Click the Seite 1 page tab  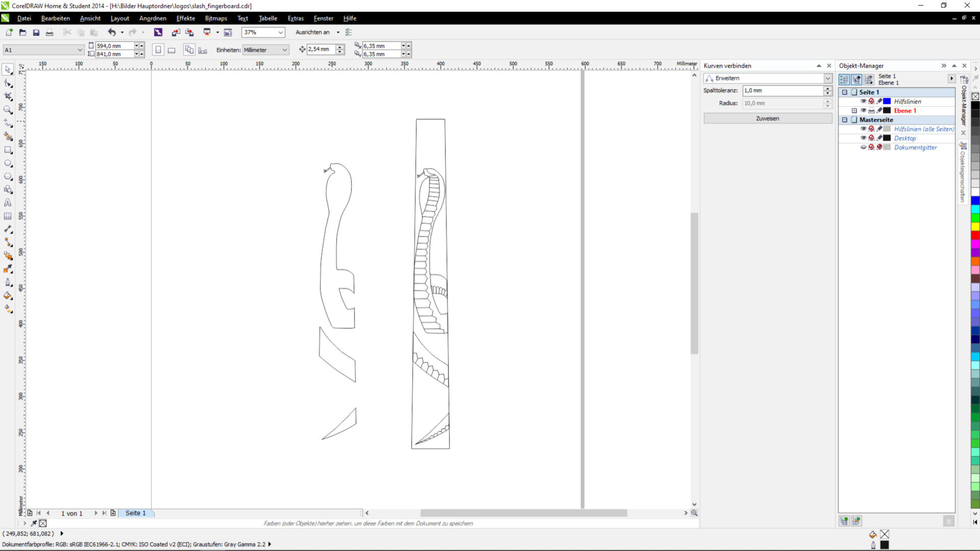point(135,513)
